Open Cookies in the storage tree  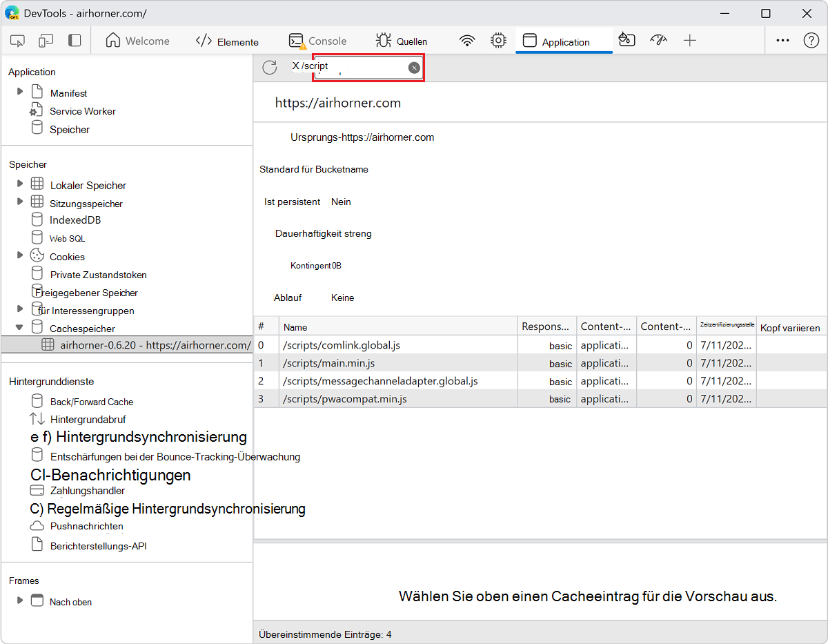[67, 257]
